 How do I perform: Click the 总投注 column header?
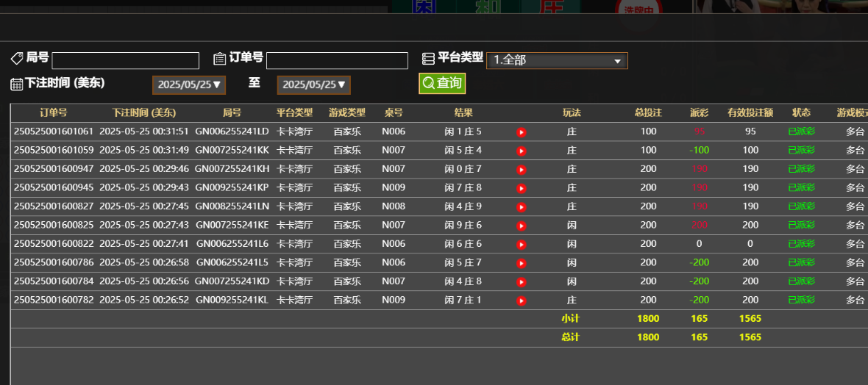point(648,113)
